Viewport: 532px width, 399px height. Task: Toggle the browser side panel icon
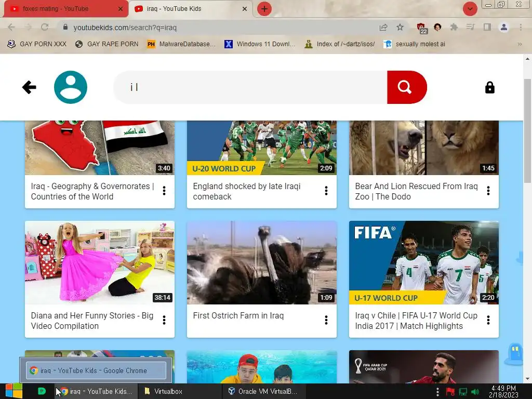point(487,27)
